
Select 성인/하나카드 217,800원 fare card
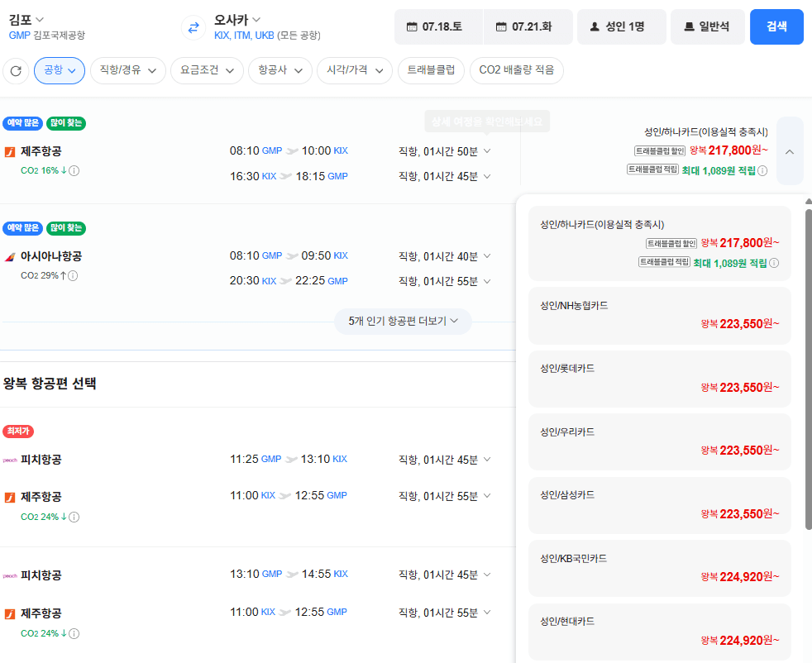coord(659,243)
